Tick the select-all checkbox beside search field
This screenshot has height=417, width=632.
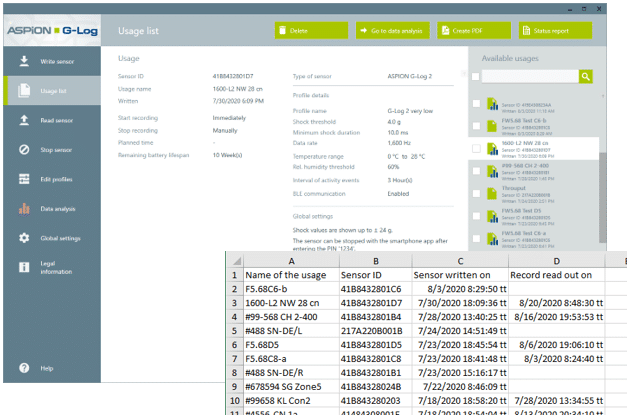[476, 77]
